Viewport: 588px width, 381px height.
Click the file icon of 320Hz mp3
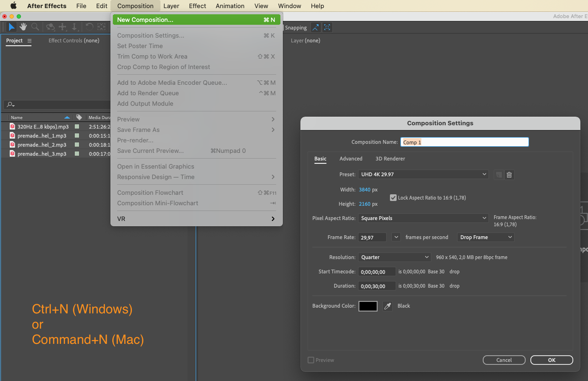[12, 127]
